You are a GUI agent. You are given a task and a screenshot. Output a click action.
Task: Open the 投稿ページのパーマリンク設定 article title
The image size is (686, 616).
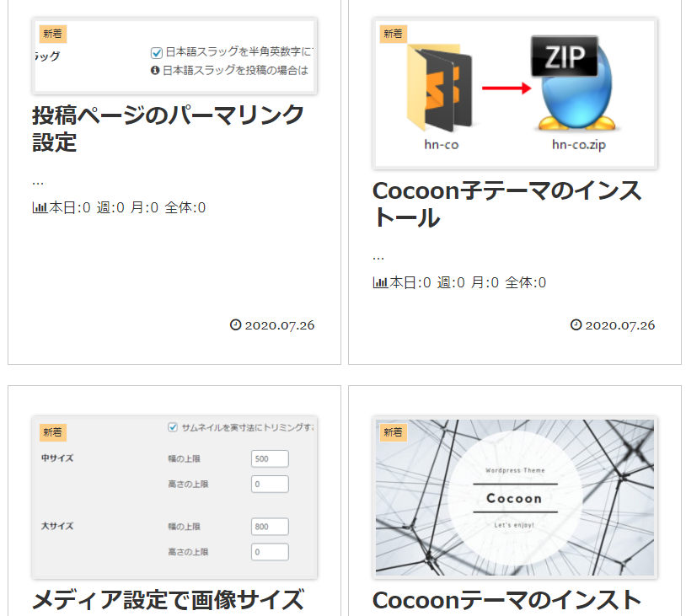tap(168, 129)
